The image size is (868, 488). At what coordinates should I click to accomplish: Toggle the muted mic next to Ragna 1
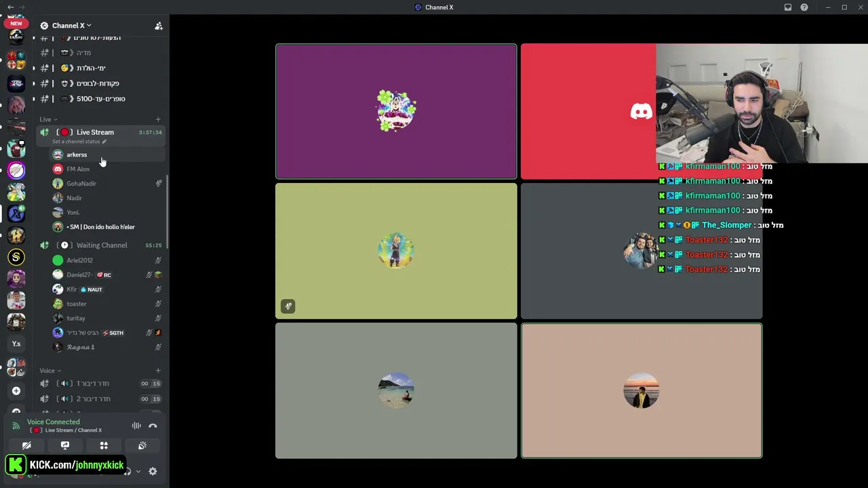click(158, 347)
